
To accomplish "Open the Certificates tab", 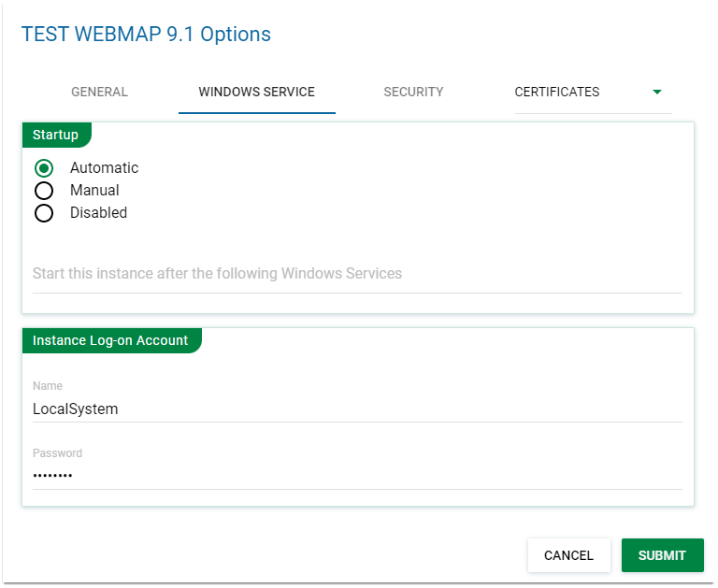I will click(x=557, y=92).
